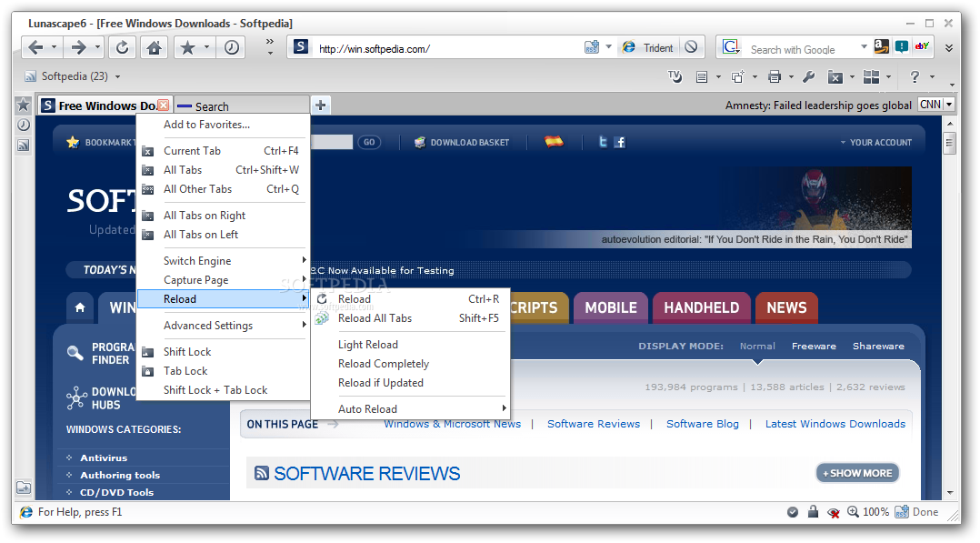Open the Back button history dropdown arrow
The image size is (980, 543).
(55, 47)
